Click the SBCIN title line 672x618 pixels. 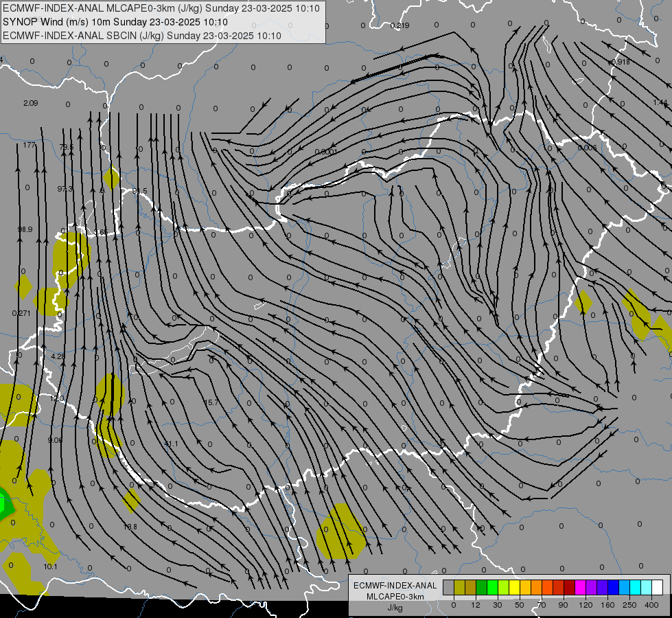pyautogui.click(x=142, y=36)
